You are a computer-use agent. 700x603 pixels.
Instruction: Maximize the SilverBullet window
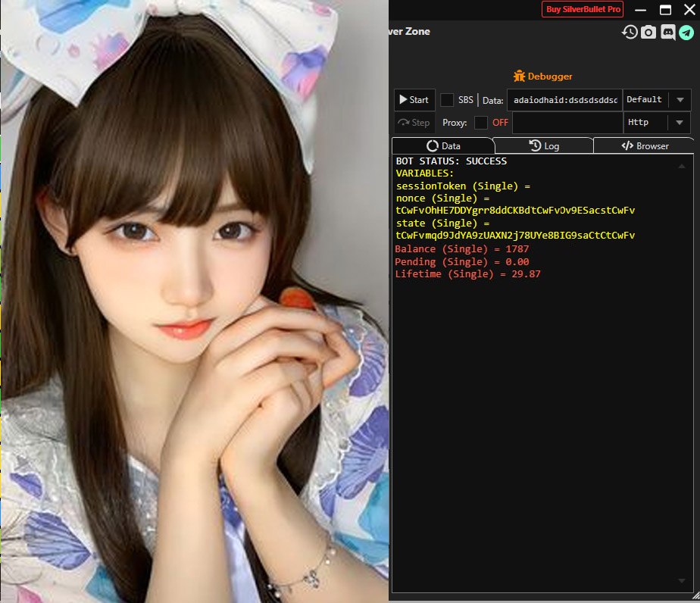[x=665, y=10]
